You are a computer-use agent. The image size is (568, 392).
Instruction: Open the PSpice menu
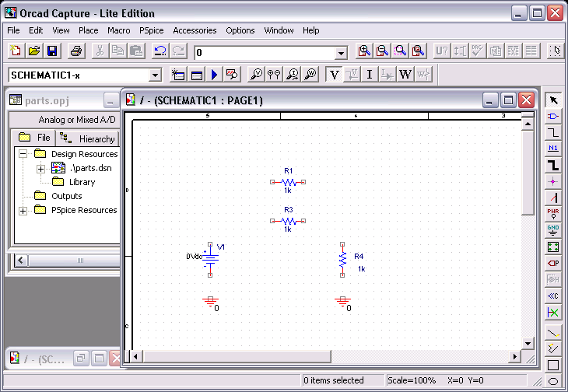click(x=151, y=30)
